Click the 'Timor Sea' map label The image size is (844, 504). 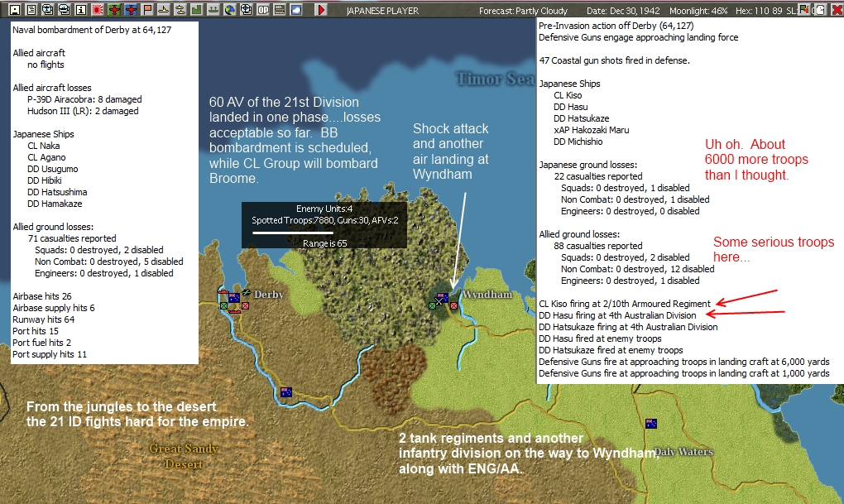495,79
